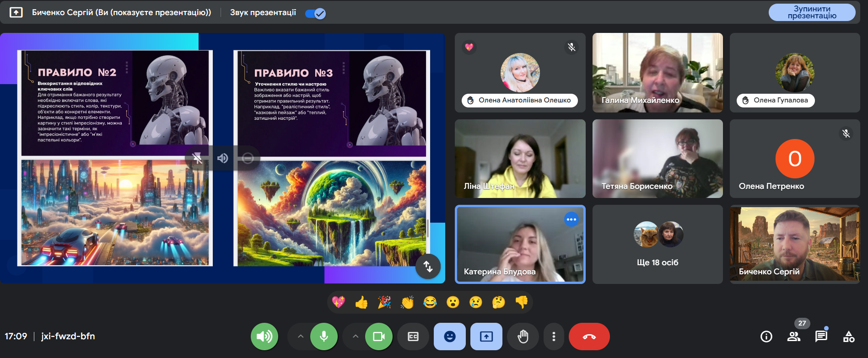
Task: Open options on Катерина Блудова tile
Action: 571,219
